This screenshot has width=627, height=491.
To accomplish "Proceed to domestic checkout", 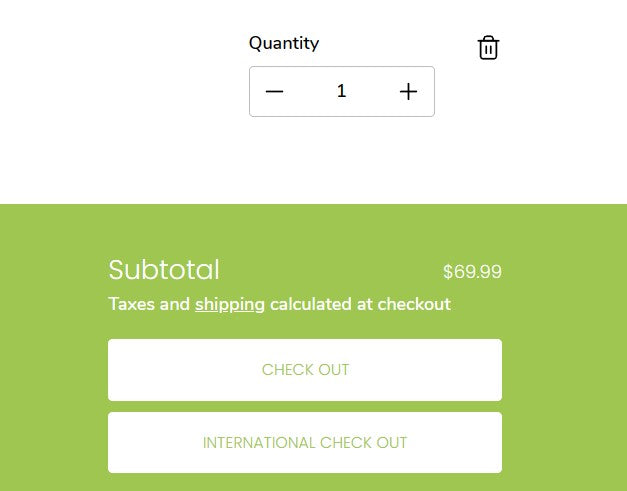I will (x=305, y=370).
